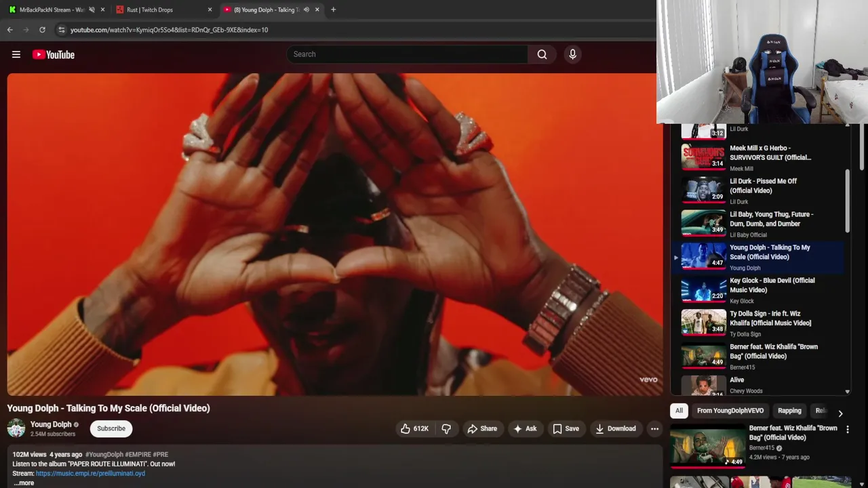Go forward with the browser forward arrow
868x488 pixels.
[x=26, y=30]
